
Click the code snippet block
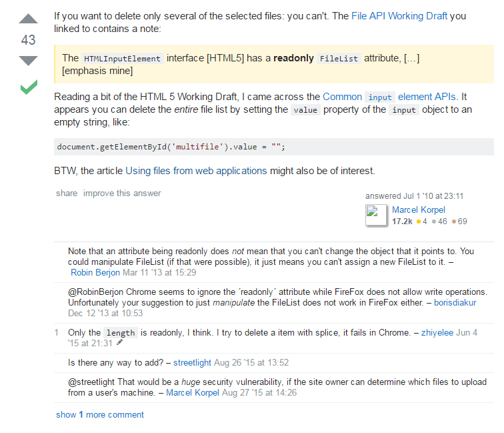[x=273, y=147]
